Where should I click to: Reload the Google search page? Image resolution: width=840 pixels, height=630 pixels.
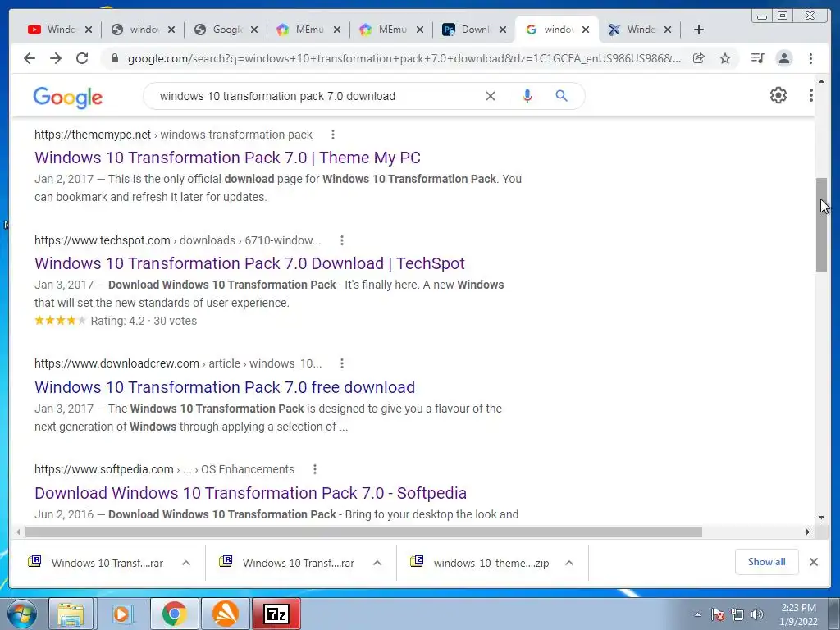(x=82, y=58)
